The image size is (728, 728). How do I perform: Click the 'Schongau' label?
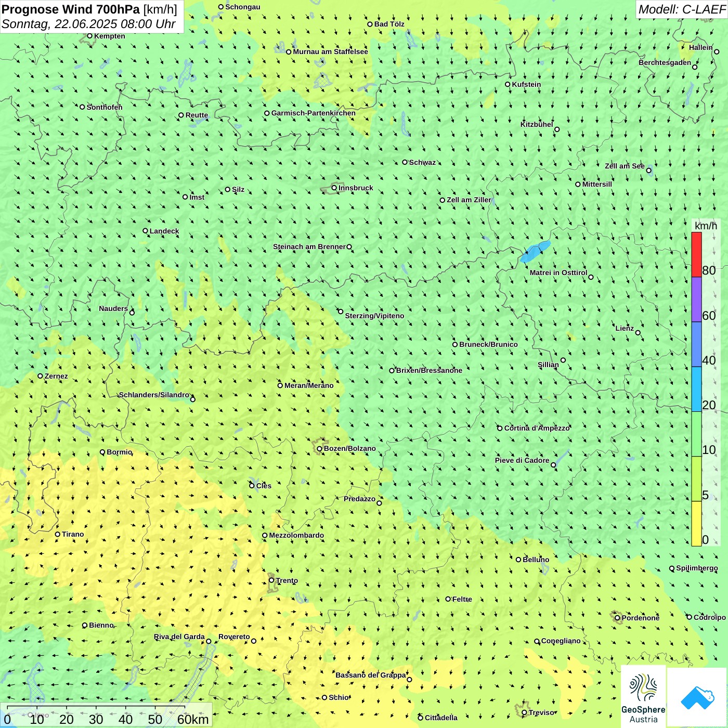pos(243,7)
